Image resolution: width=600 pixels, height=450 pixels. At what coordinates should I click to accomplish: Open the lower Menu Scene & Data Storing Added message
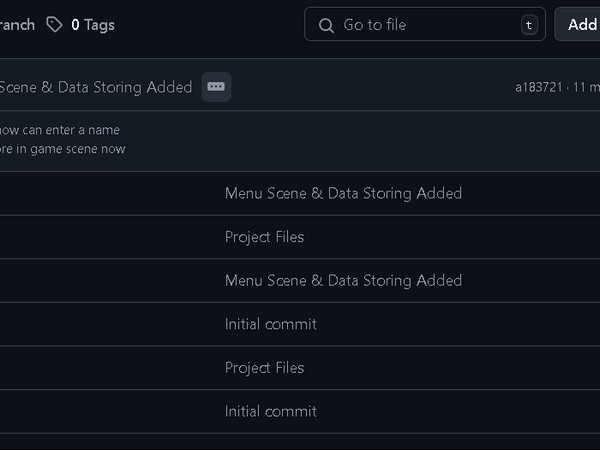pyautogui.click(x=343, y=280)
